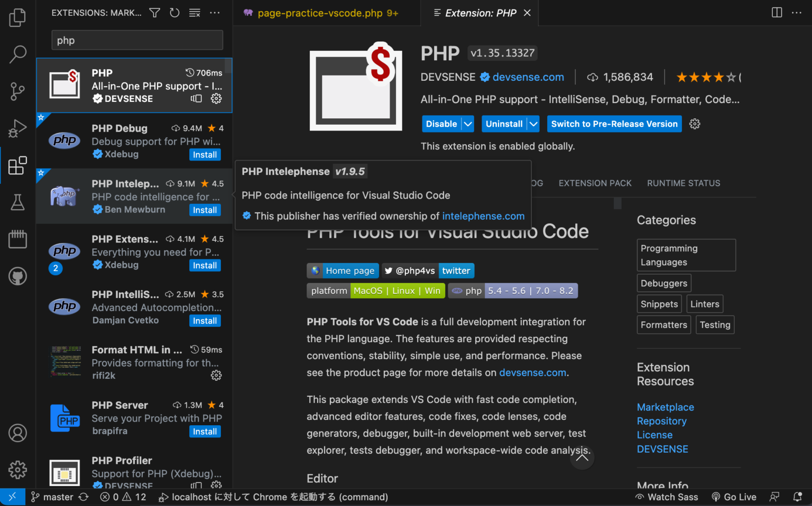The width and height of the screenshot is (812, 506).
Task: Select the Testing beaker icon
Action: click(x=17, y=202)
